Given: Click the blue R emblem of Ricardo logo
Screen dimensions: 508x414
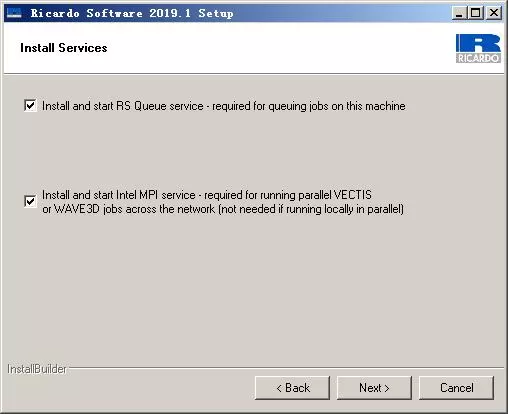Looking at the screenshot, I should point(478,43).
